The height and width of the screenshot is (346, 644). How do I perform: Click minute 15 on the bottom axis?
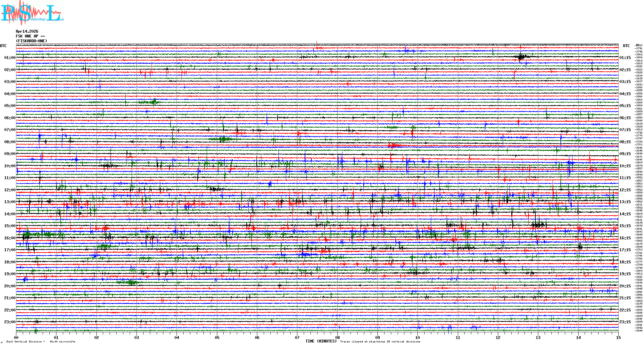click(x=618, y=337)
